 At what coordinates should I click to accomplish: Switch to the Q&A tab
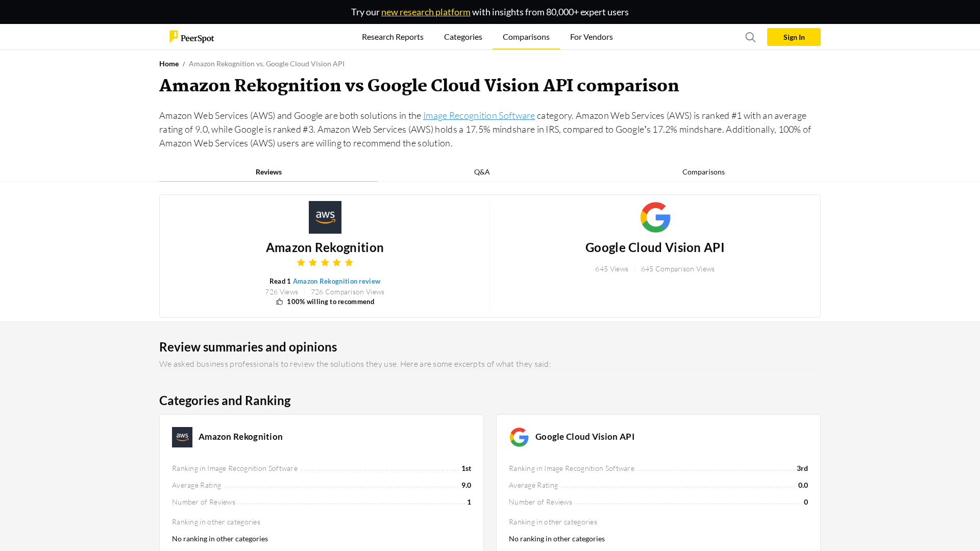click(x=482, y=172)
